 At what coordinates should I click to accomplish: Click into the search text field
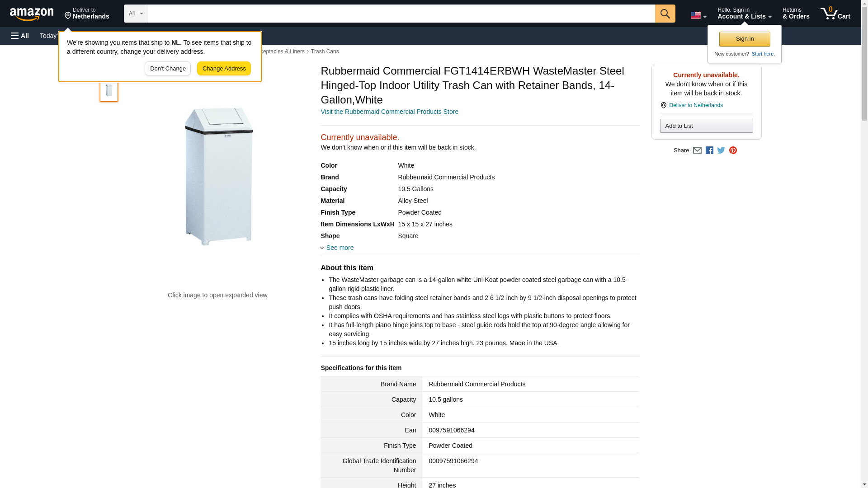tap(401, 14)
